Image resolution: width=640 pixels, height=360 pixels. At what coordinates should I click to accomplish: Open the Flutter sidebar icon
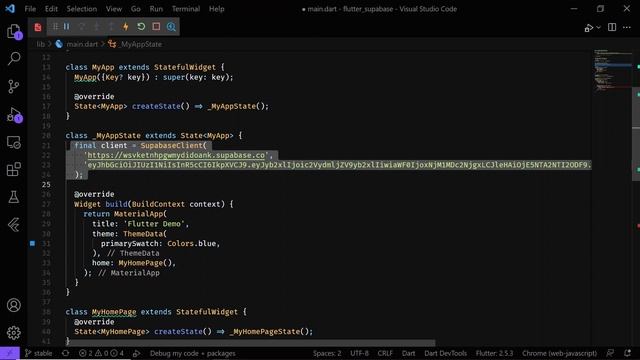(x=13, y=224)
